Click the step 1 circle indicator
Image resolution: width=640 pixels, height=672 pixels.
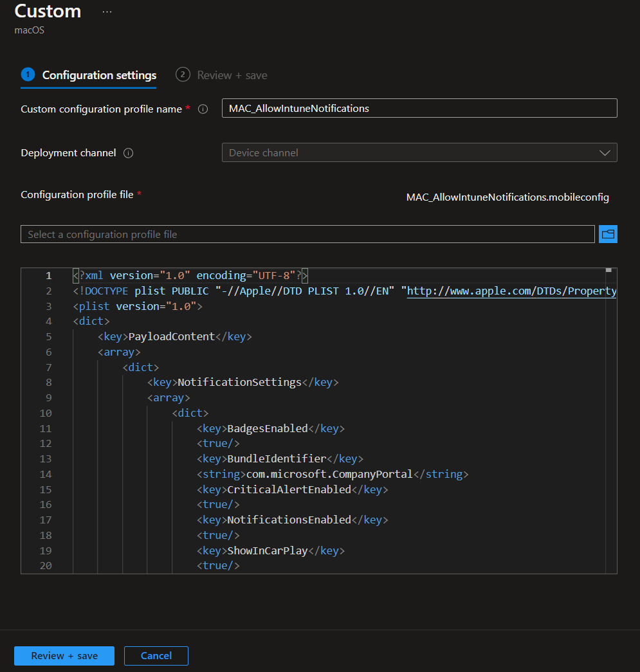(28, 75)
